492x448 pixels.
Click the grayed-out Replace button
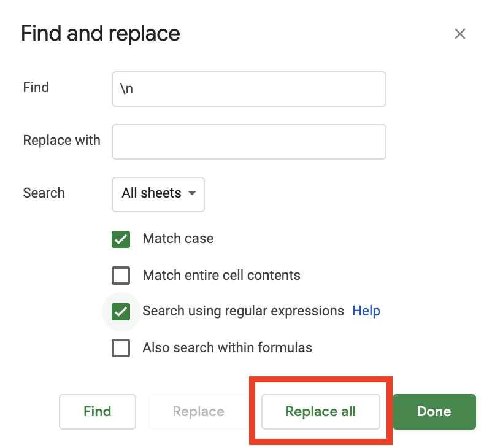click(198, 412)
